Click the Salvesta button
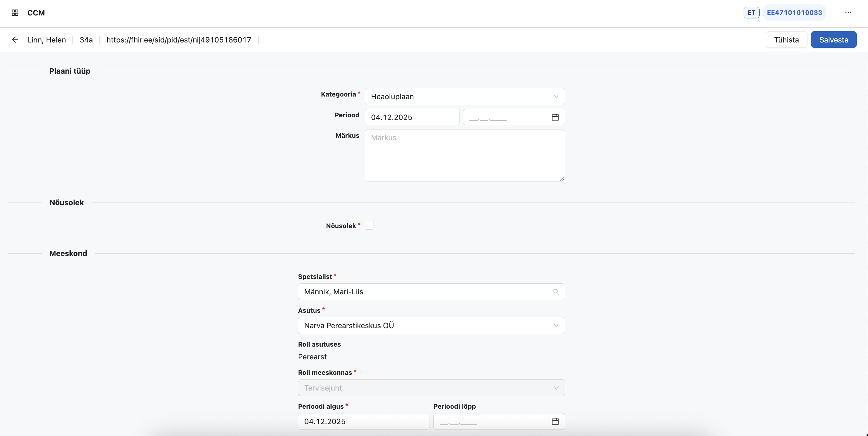This screenshot has width=868, height=436. click(x=834, y=40)
